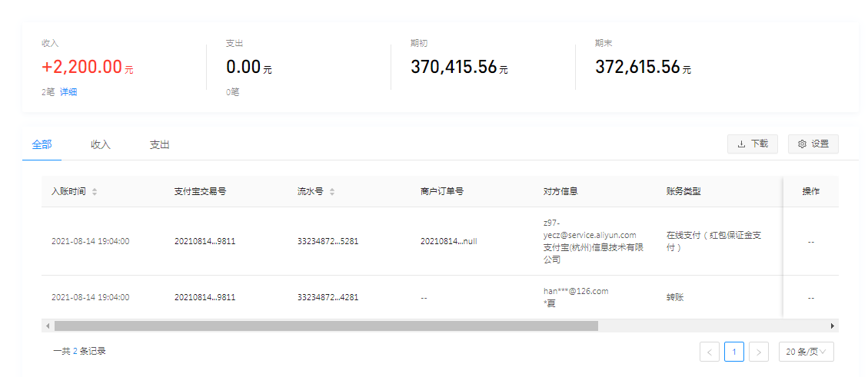Open the 详细 link under income
The height and width of the screenshot is (377, 868).
coord(68,92)
